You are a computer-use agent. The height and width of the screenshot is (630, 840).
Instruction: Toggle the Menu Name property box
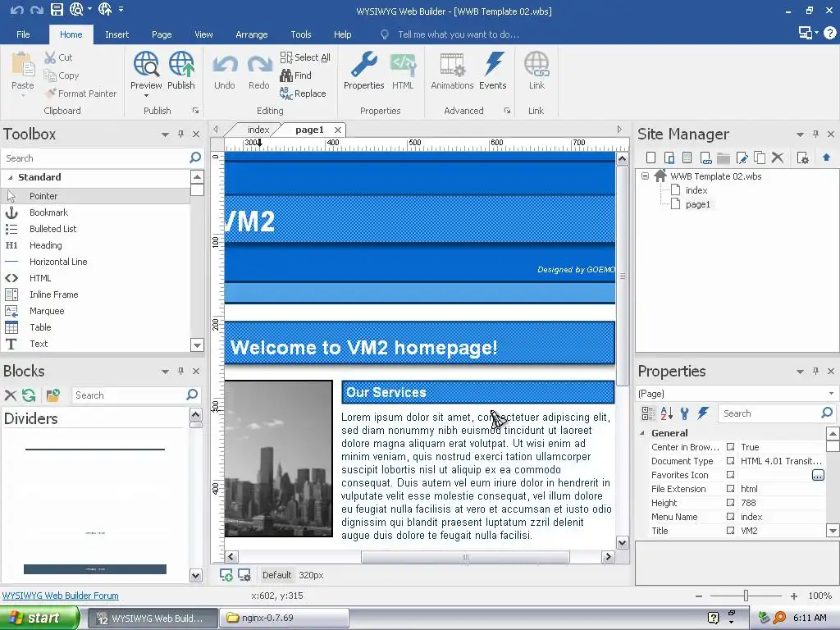click(x=730, y=517)
